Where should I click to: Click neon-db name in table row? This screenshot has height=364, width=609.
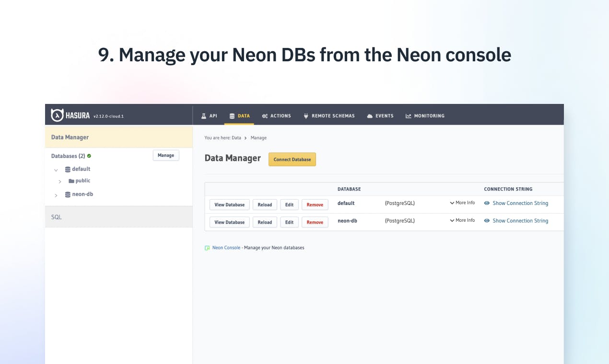pyautogui.click(x=347, y=221)
